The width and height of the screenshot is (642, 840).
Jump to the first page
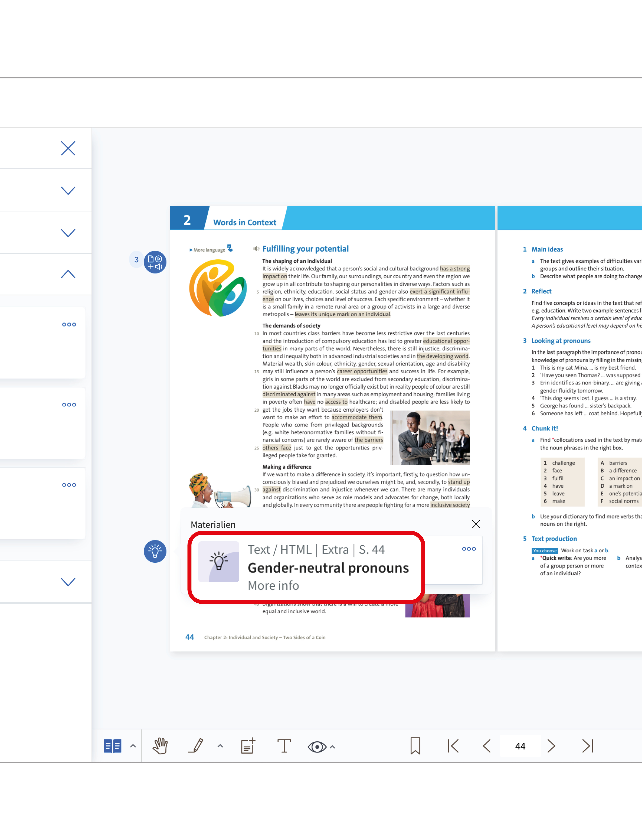coord(453,745)
